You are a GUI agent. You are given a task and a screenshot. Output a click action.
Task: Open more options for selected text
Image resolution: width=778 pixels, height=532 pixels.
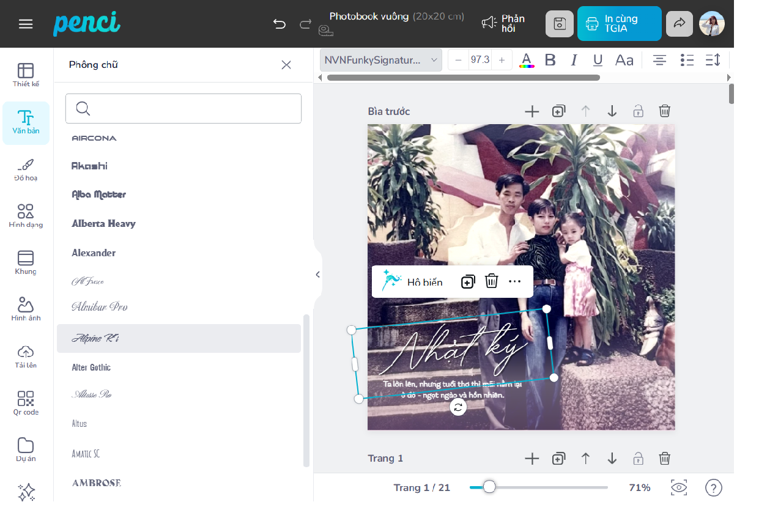click(514, 281)
